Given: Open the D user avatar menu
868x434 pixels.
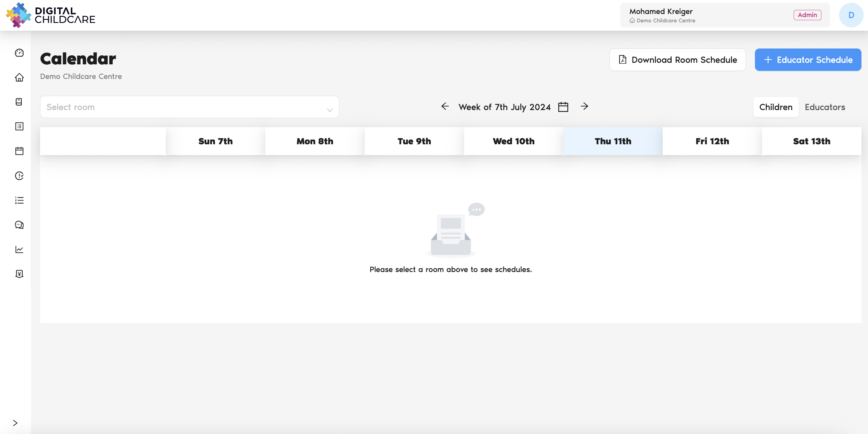Looking at the screenshot, I should coord(851,15).
